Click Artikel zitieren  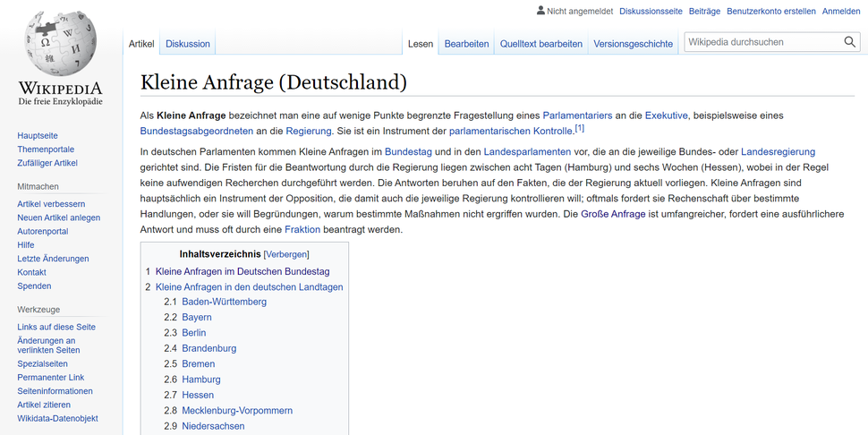44,405
